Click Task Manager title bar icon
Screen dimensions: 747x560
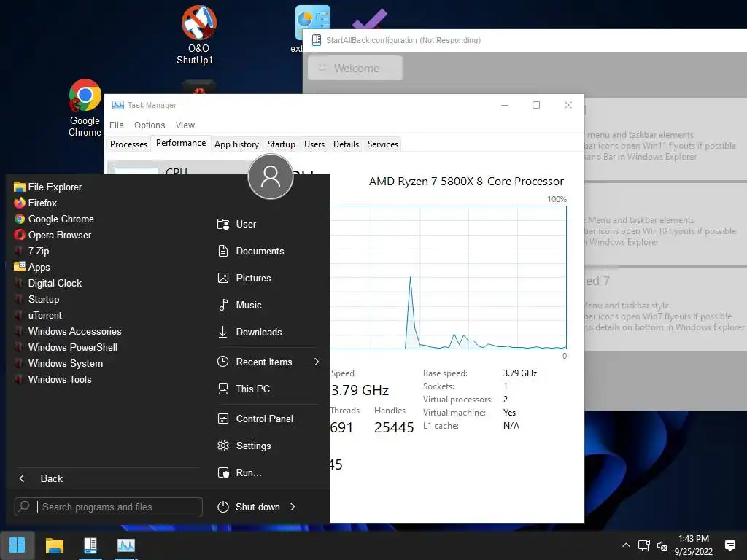(117, 105)
